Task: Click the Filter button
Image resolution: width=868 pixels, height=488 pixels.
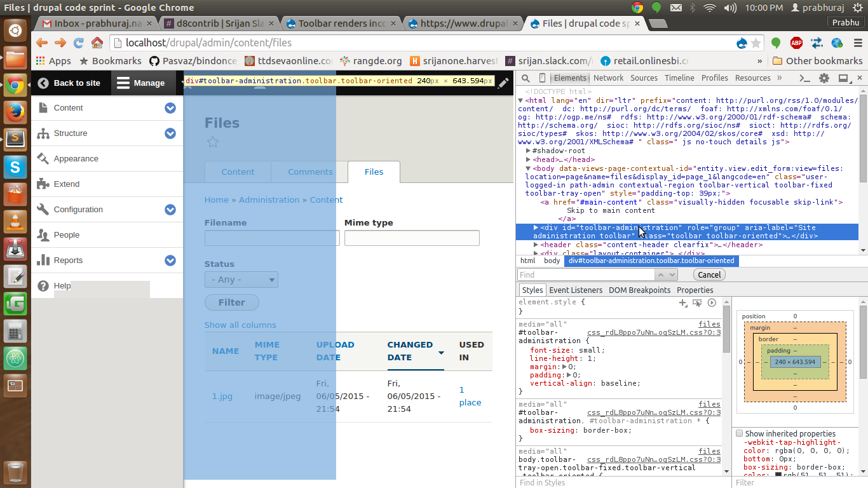Action: tap(232, 302)
